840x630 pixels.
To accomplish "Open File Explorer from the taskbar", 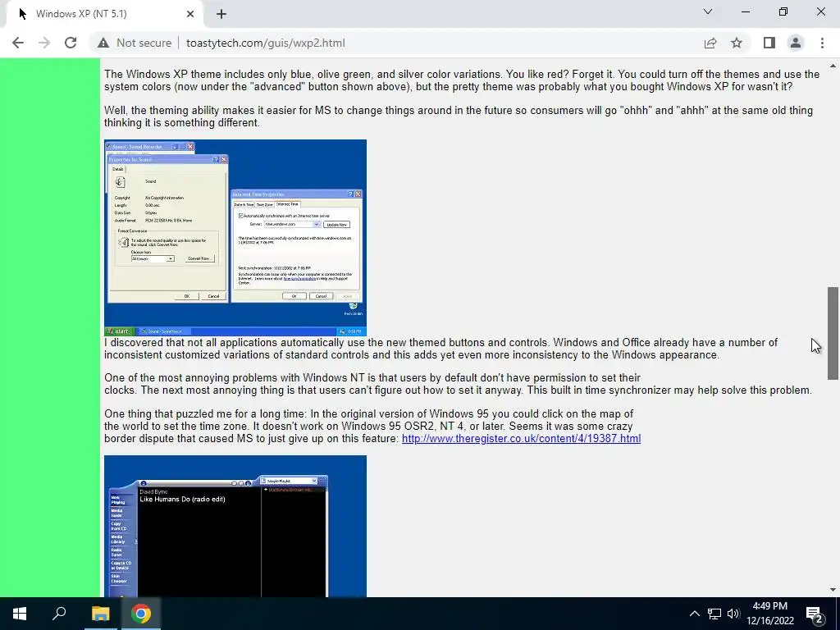I will (x=100, y=614).
